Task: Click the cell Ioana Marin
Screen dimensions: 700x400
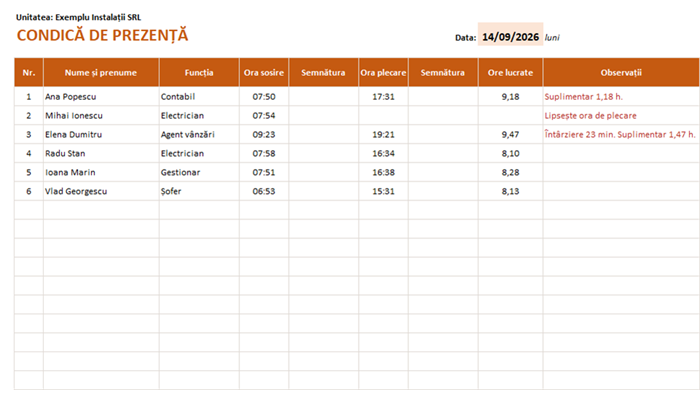Action: coord(101,172)
